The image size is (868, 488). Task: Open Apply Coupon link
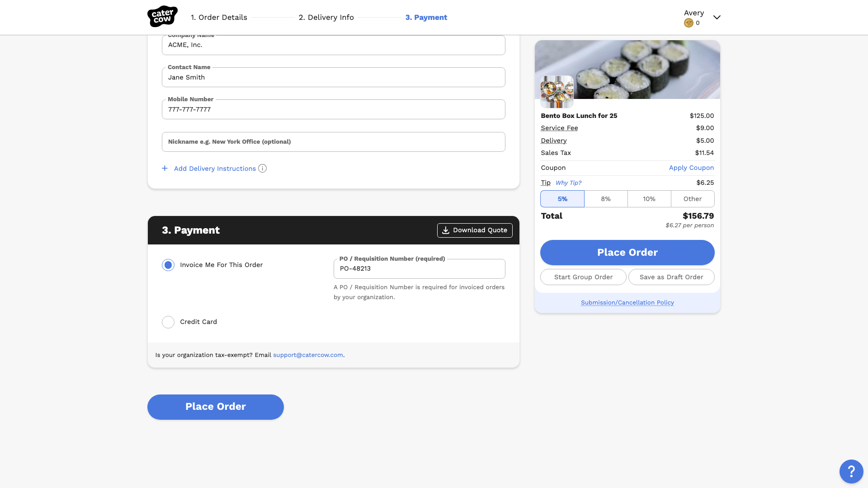pos(691,168)
